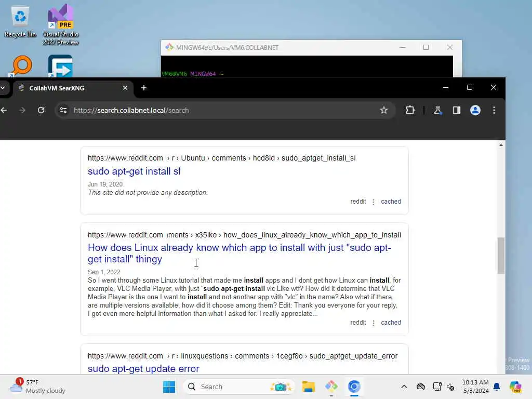Open Visual Studio 2022 Preview shortcut
532x399 pixels.
[61, 24]
